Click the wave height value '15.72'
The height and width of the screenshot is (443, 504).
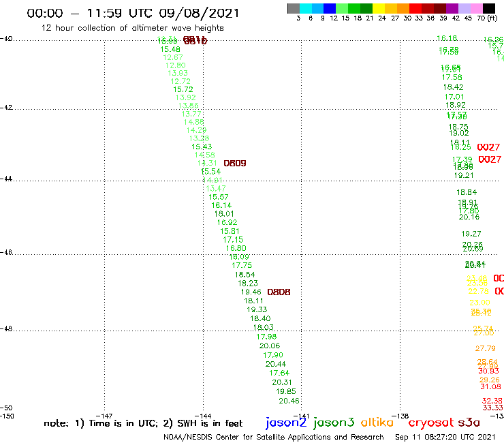click(183, 90)
